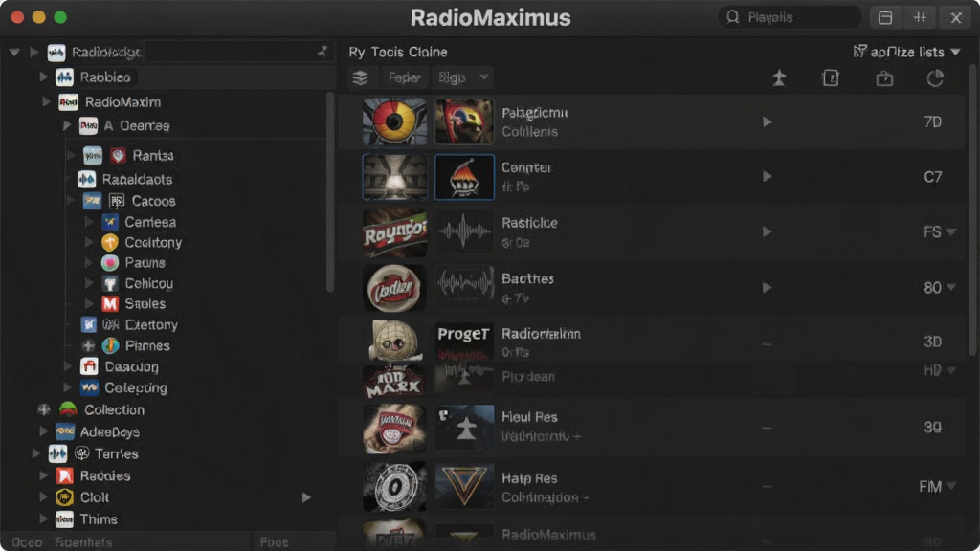Expand the A Oeartas tree item
Viewport: 980px width, 551px height.
(67, 125)
